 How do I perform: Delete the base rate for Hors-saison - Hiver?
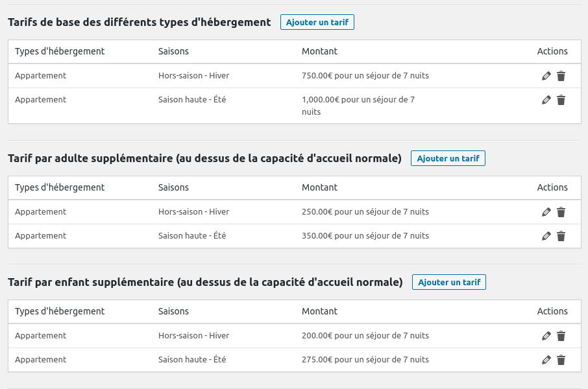561,76
